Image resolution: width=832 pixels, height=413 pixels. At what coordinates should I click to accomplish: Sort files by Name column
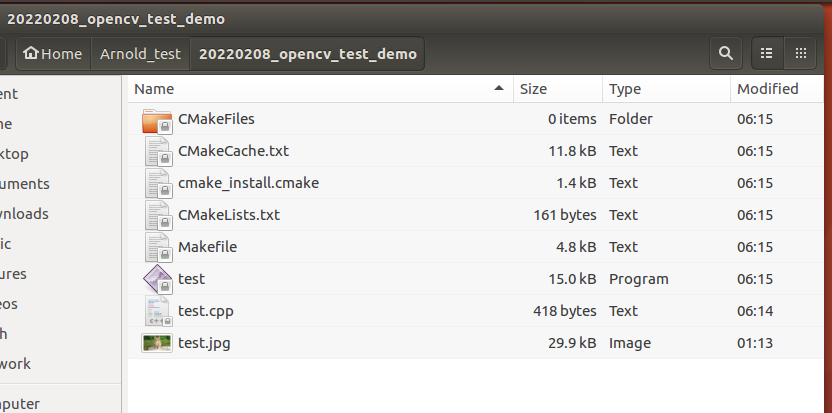pos(320,89)
